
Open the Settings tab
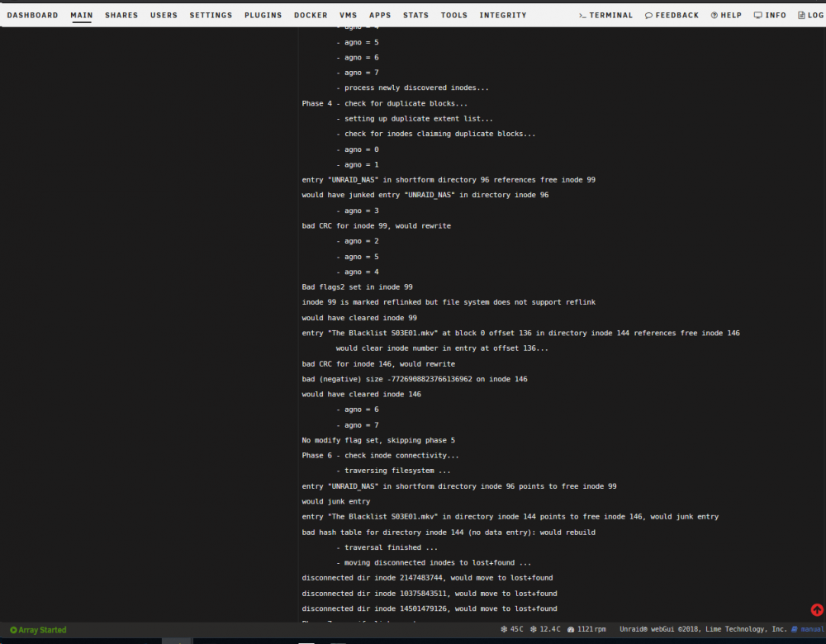[x=211, y=15]
